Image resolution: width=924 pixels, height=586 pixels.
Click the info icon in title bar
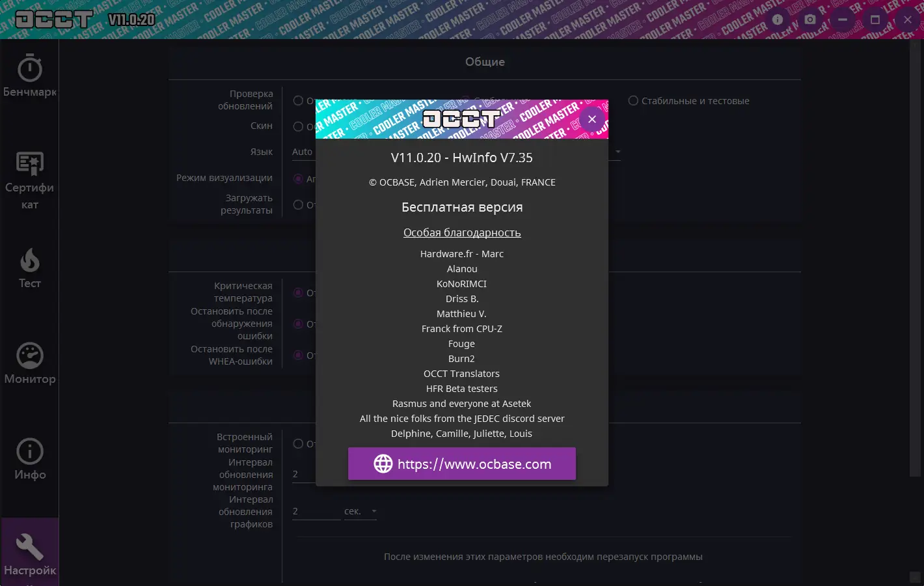click(778, 20)
